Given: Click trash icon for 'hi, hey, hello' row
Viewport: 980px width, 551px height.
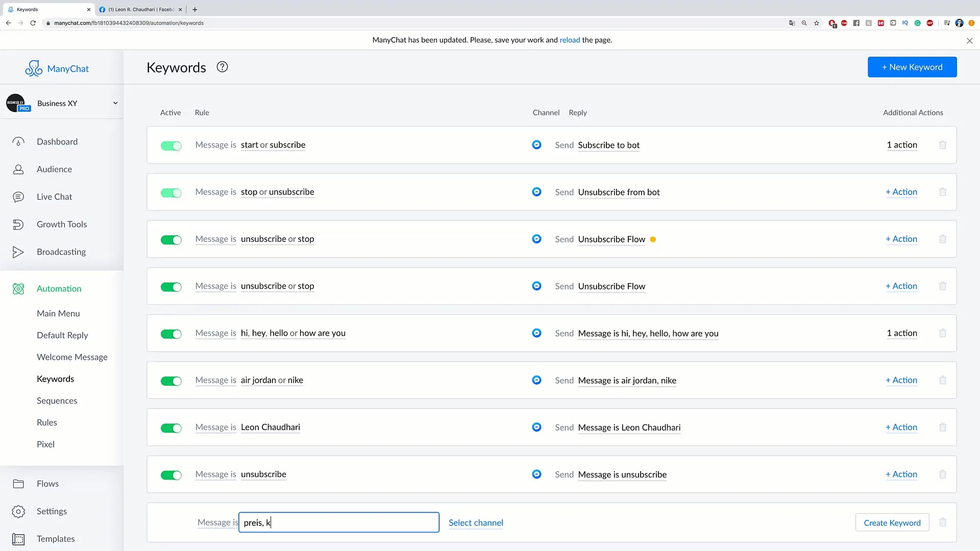Looking at the screenshot, I should click(943, 333).
